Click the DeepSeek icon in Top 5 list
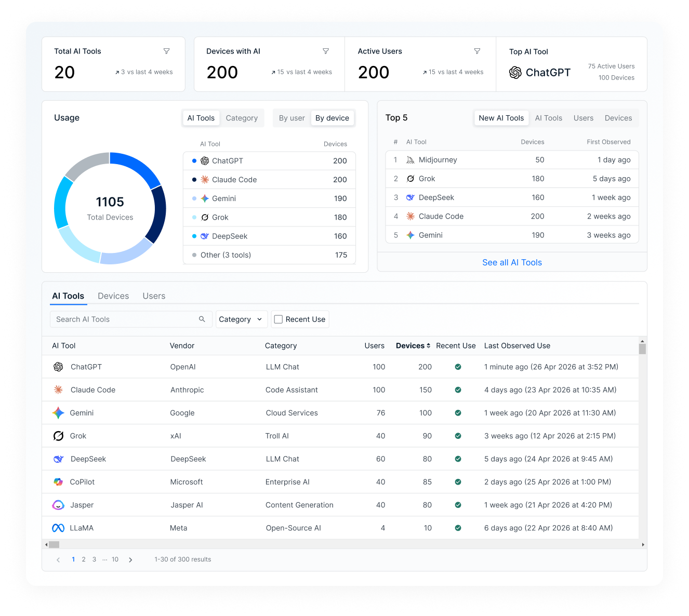689x616 pixels. tap(410, 197)
